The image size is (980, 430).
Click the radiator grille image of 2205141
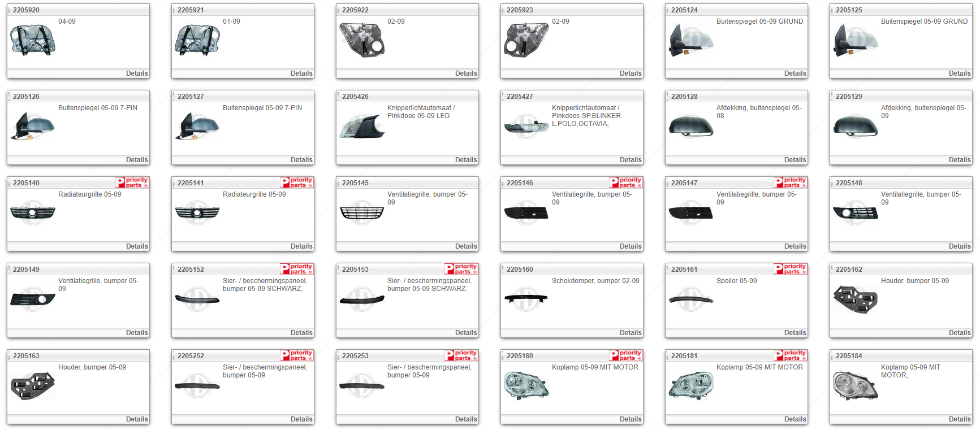[197, 213]
